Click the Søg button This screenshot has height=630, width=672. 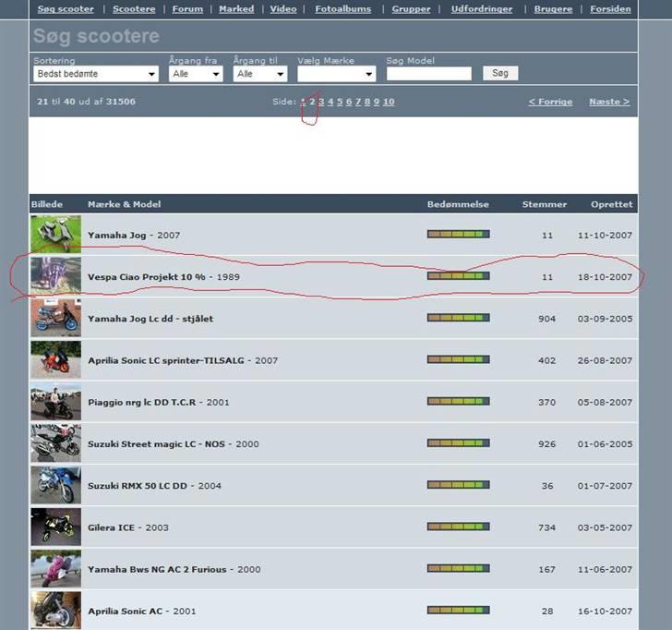click(x=500, y=73)
